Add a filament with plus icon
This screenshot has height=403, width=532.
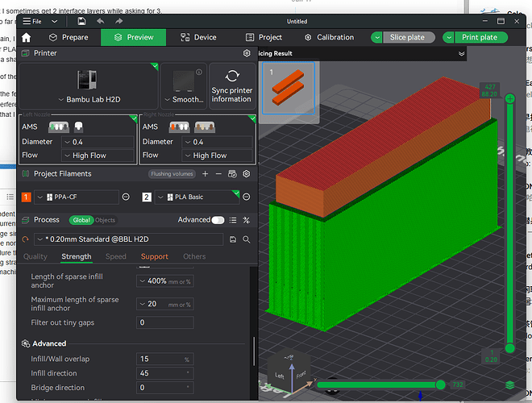tap(205, 174)
